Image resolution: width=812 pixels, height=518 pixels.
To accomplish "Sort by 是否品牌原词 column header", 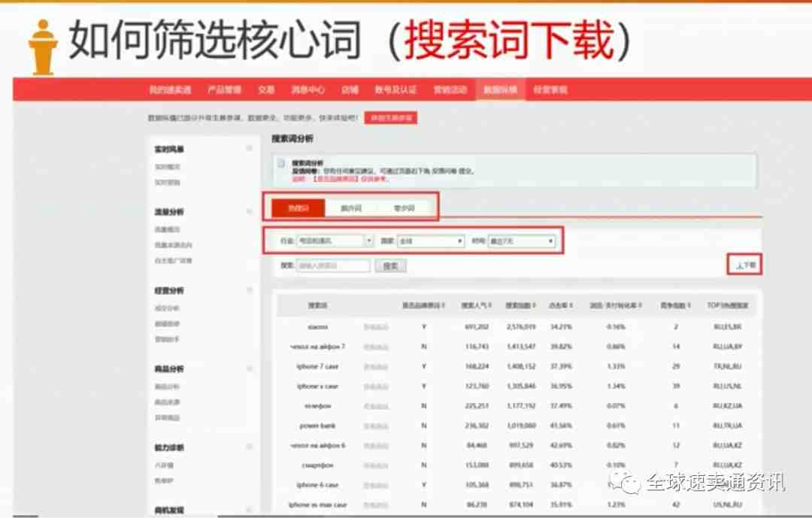I will 424,306.
